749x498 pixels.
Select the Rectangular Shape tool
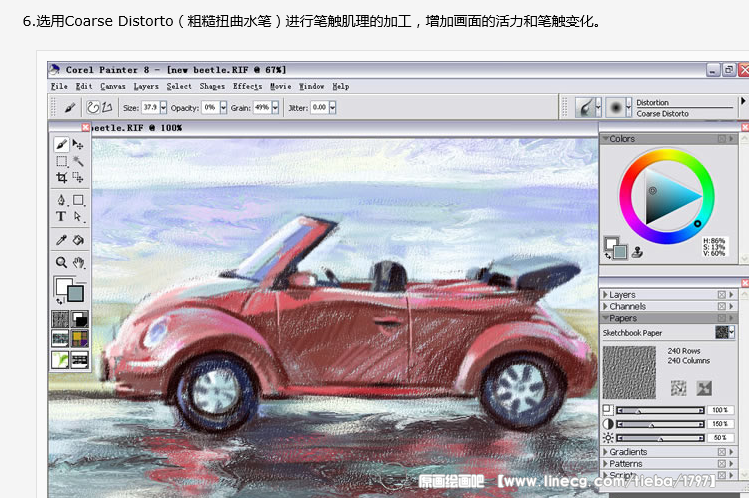(x=78, y=200)
